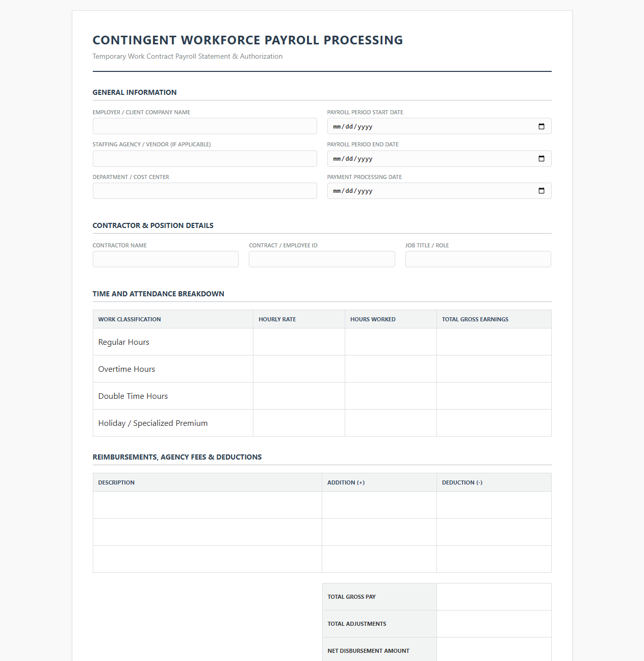
Task: Click the Holiday / Specialized Premium label
Action: point(153,423)
